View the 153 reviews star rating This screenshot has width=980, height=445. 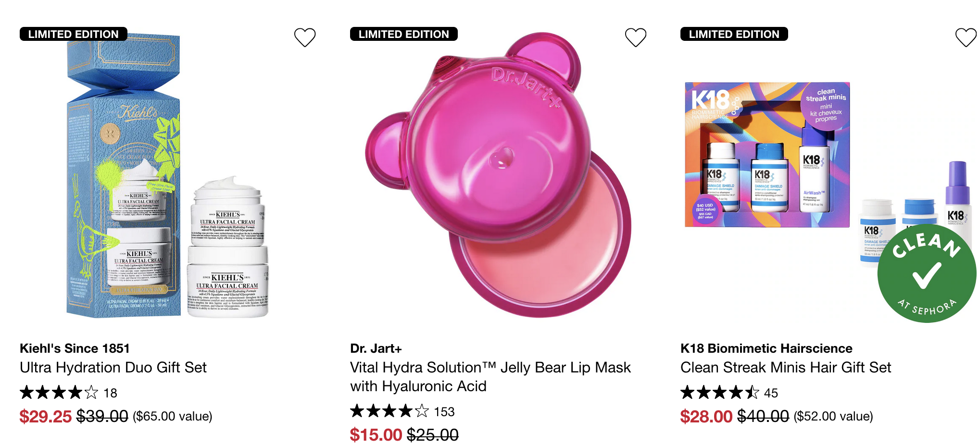402,411
